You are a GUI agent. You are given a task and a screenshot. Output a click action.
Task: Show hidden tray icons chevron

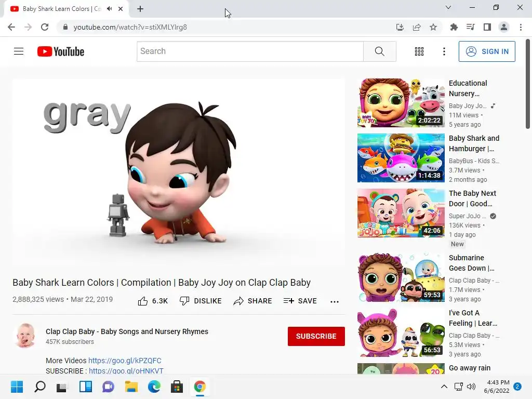(x=444, y=387)
